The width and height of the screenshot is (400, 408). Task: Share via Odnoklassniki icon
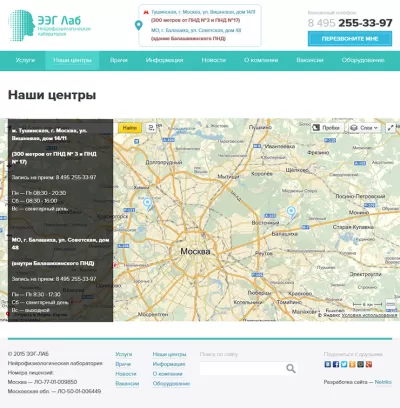[x=352, y=364]
